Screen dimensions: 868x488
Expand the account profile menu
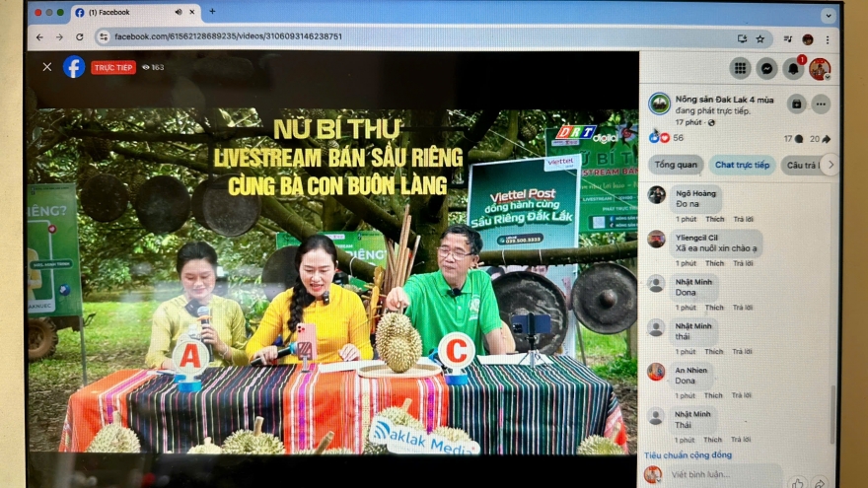[820, 68]
